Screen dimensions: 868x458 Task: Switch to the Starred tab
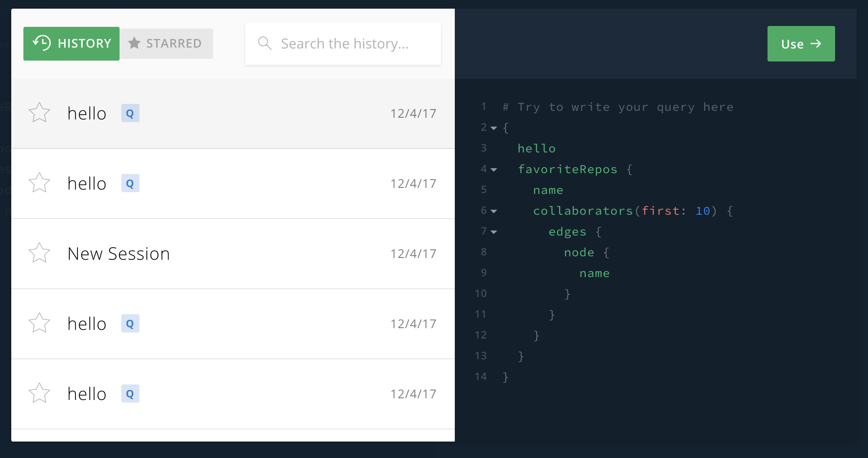tap(166, 44)
